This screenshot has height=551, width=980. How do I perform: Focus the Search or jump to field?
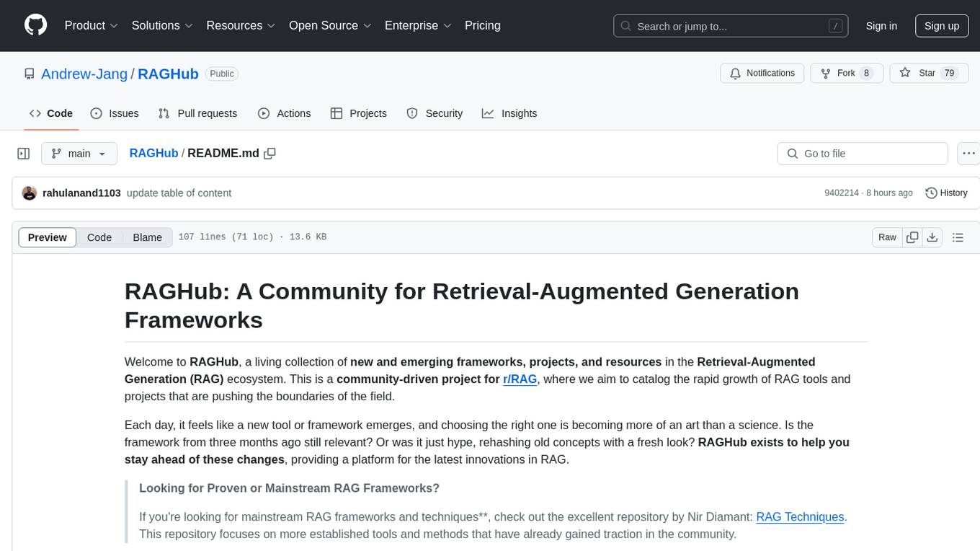click(x=731, y=26)
